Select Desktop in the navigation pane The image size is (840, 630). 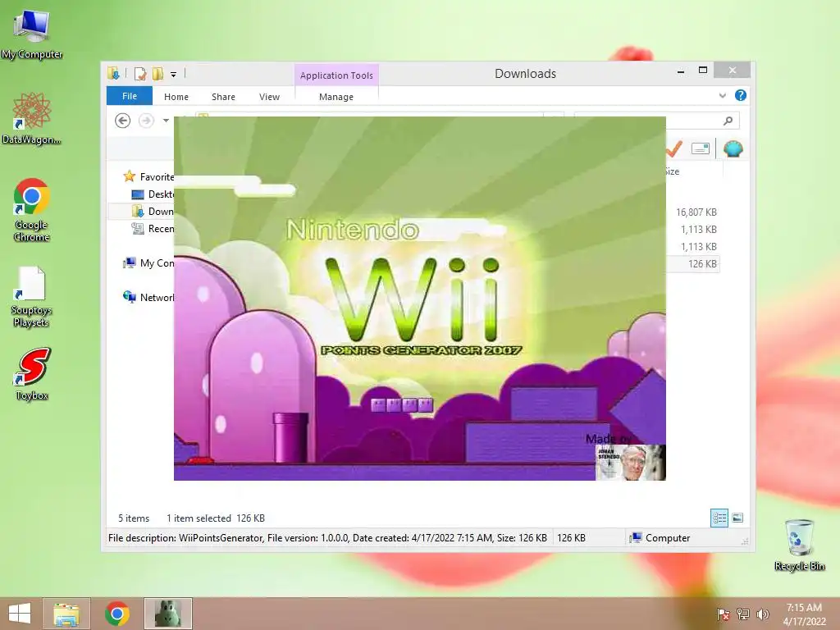pyautogui.click(x=152, y=194)
